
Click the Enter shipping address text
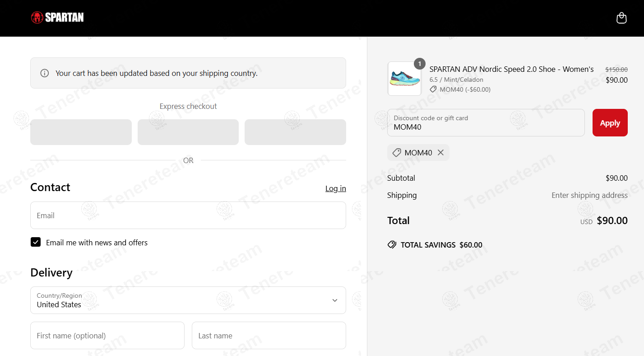(589, 195)
